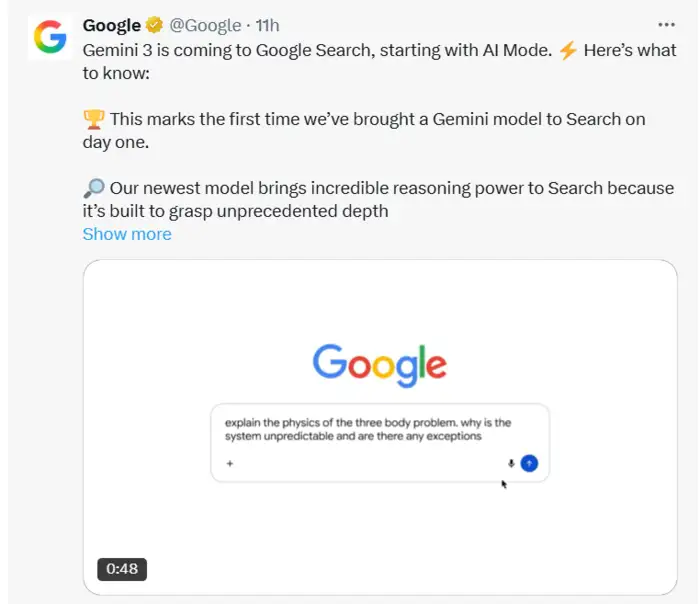Viewport: 700px width, 604px height.
Task: Click the magnifying glass emoji
Action: click(x=93, y=188)
